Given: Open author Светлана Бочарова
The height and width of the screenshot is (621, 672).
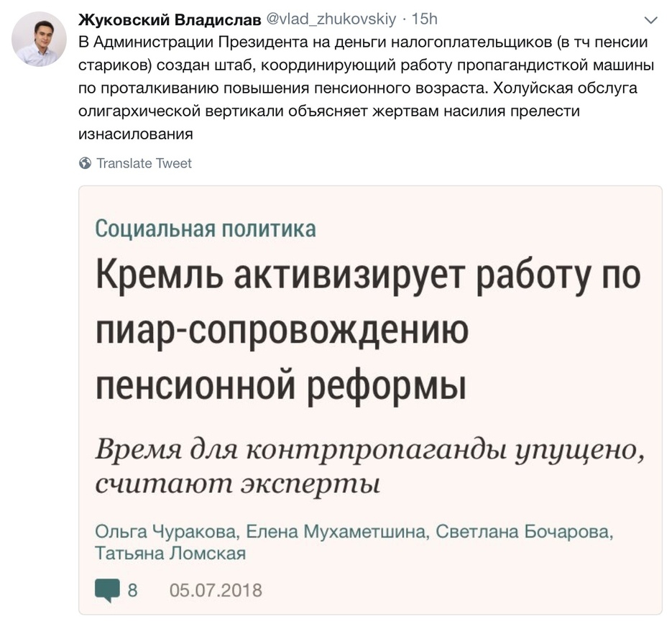Looking at the screenshot, I should point(524,533).
